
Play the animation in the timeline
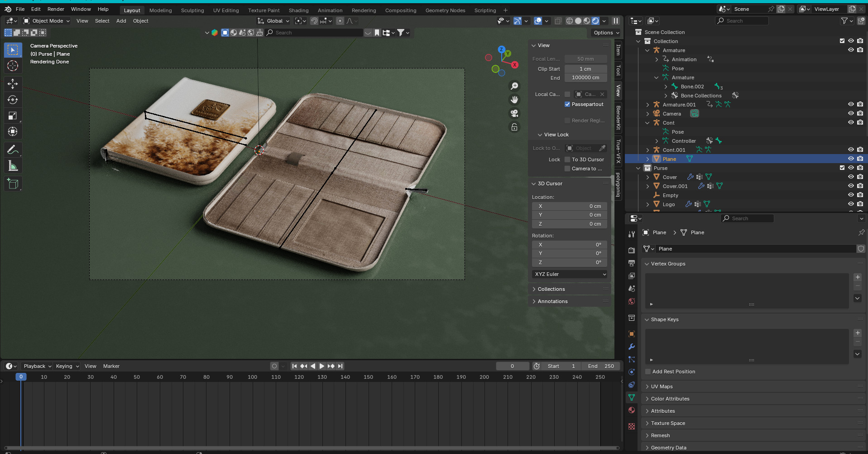click(x=322, y=366)
